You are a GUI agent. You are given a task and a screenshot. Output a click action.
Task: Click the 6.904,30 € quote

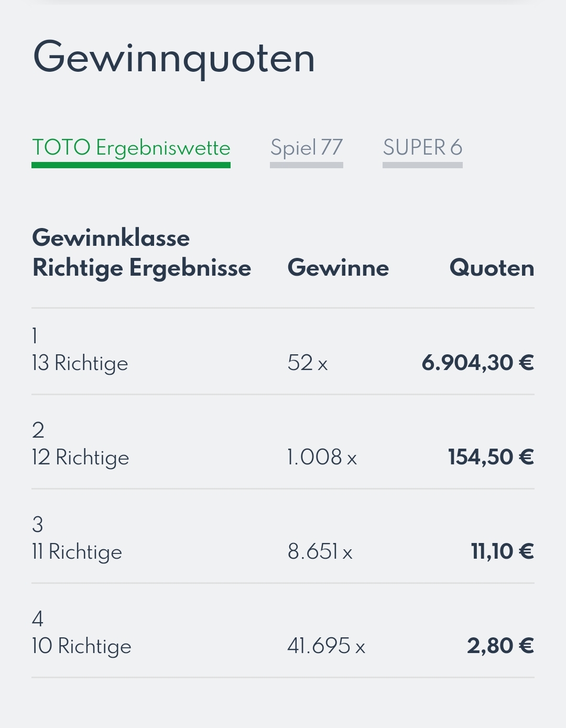click(x=477, y=363)
